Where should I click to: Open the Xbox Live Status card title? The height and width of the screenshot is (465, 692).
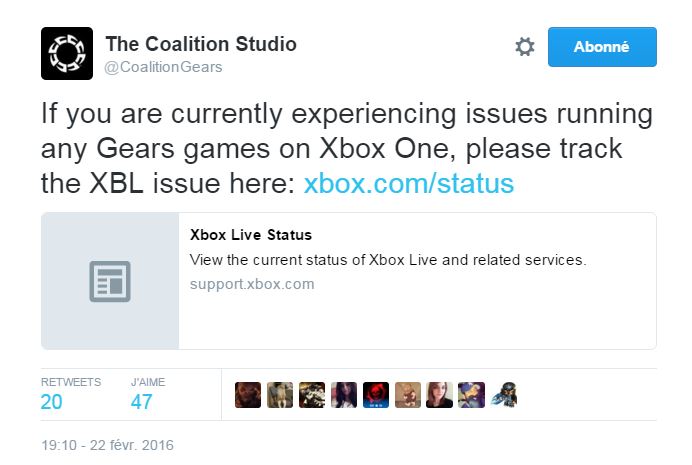tap(251, 235)
